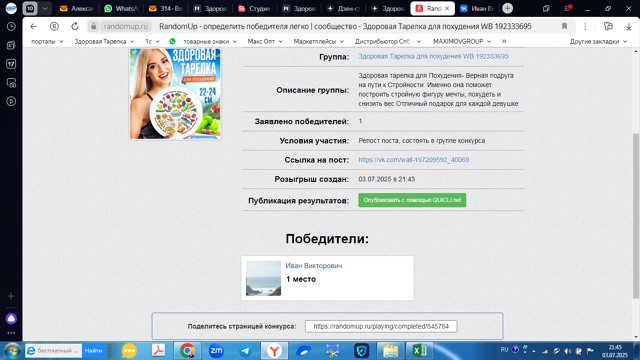Viewport: 640px width, 360px height.
Task: Click Репост поста, состоять в группе конкурса text
Action: 422,140
